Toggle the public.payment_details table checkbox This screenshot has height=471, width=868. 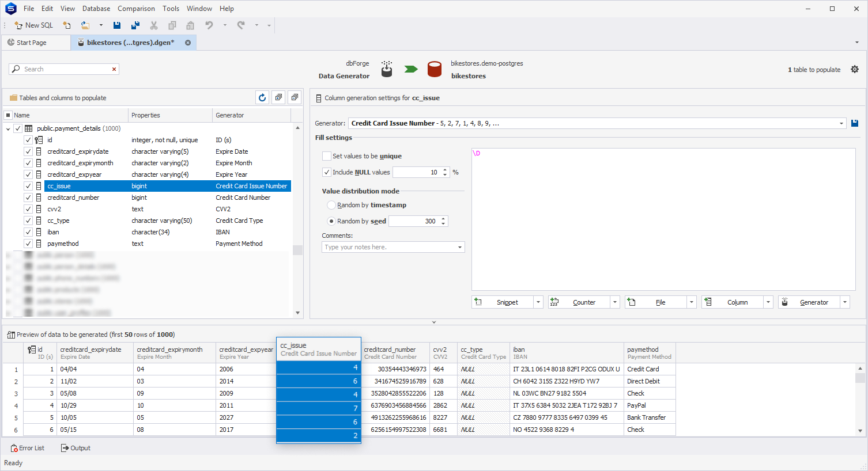coord(18,128)
